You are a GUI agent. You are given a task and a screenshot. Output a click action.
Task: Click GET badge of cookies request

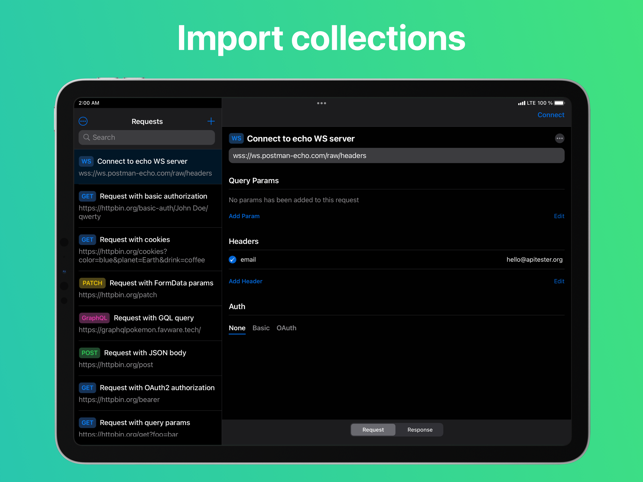click(x=87, y=240)
